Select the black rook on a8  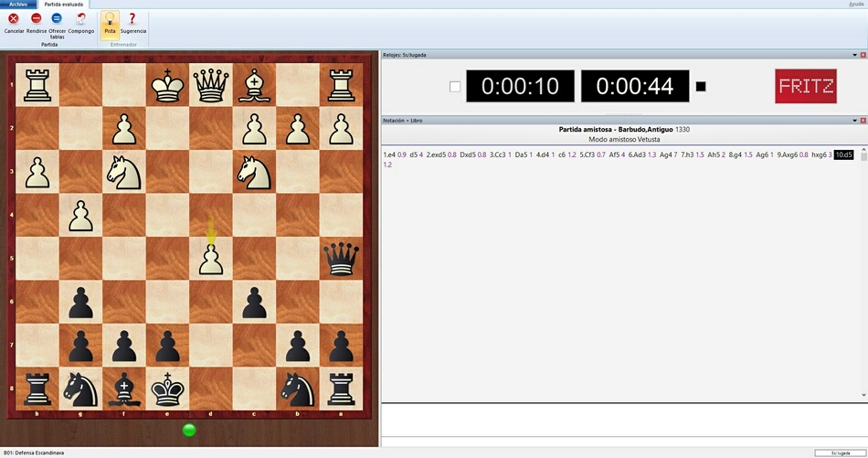[x=341, y=389]
